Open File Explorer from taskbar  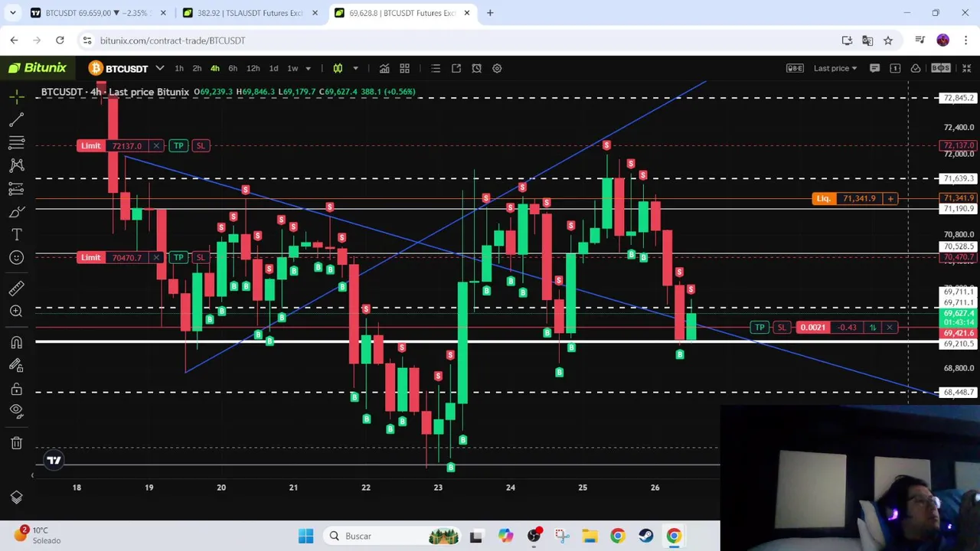590,536
